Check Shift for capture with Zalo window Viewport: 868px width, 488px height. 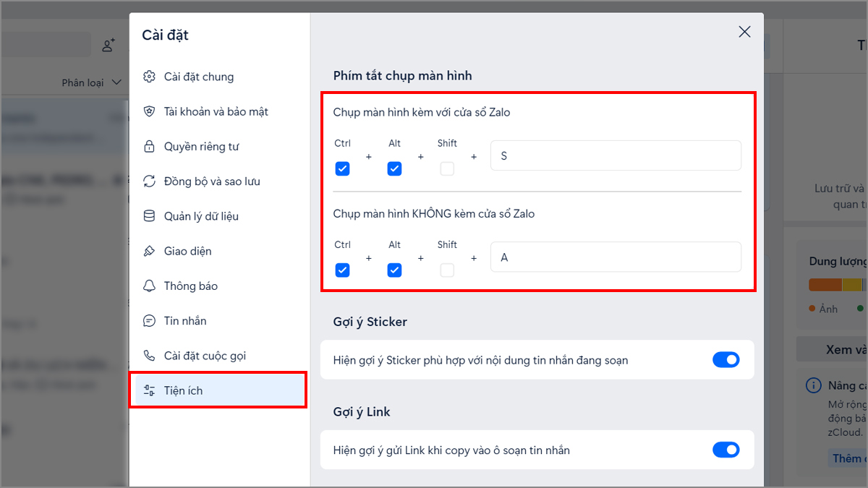coord(447,168)
